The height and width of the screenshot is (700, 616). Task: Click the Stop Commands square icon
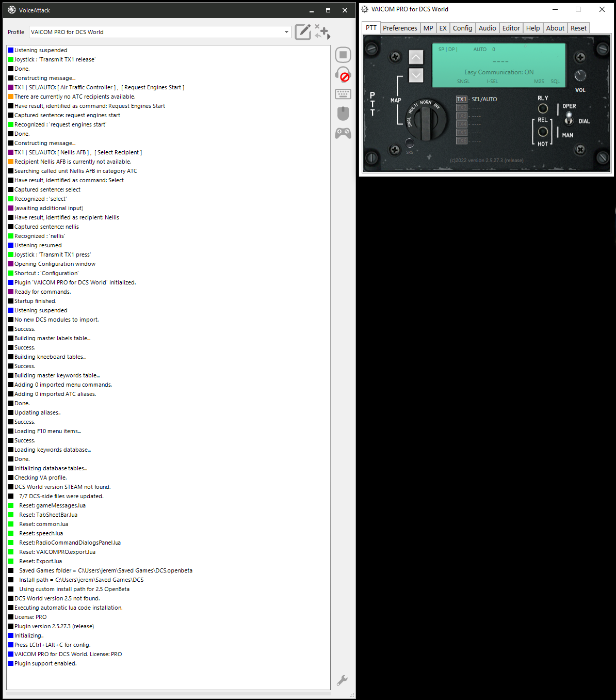click(x=343, y=55)
